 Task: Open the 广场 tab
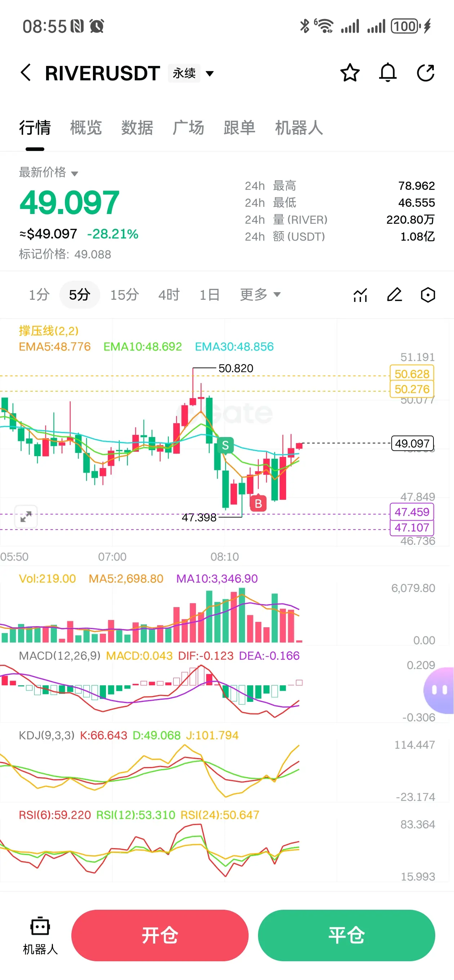tap(188, 128)
